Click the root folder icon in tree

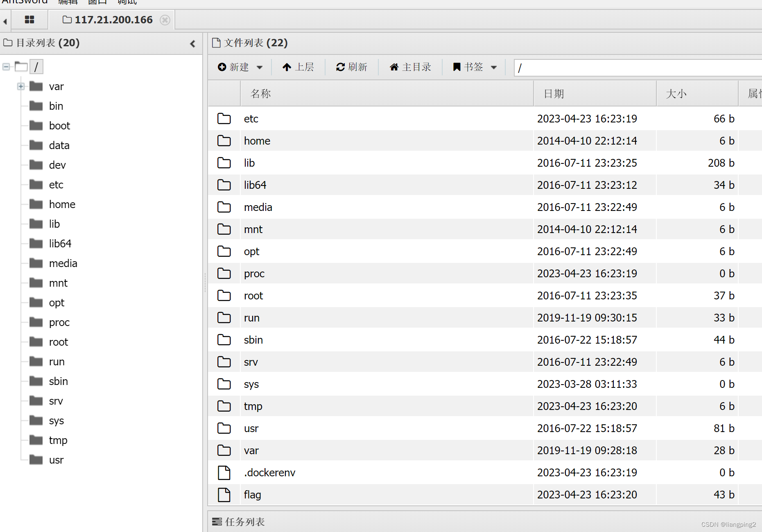36,342
